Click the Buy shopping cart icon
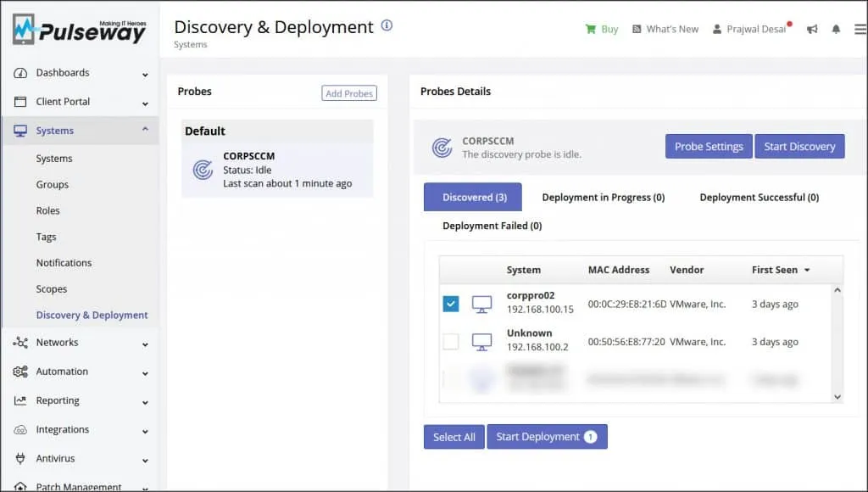This screenshot has height=492, width=868. (591, 29)
